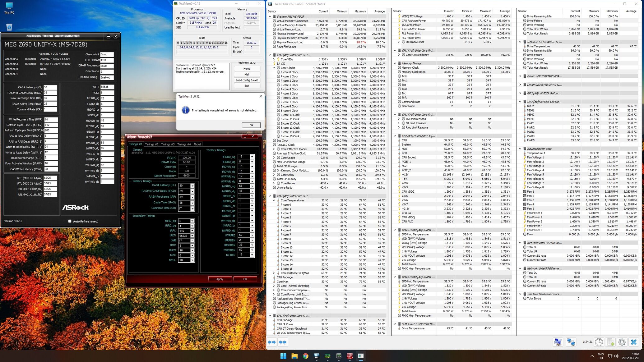The image size is (644, 362).
Task: Click the info icon in TestMem5 dialog
Action: click(186, 110)
